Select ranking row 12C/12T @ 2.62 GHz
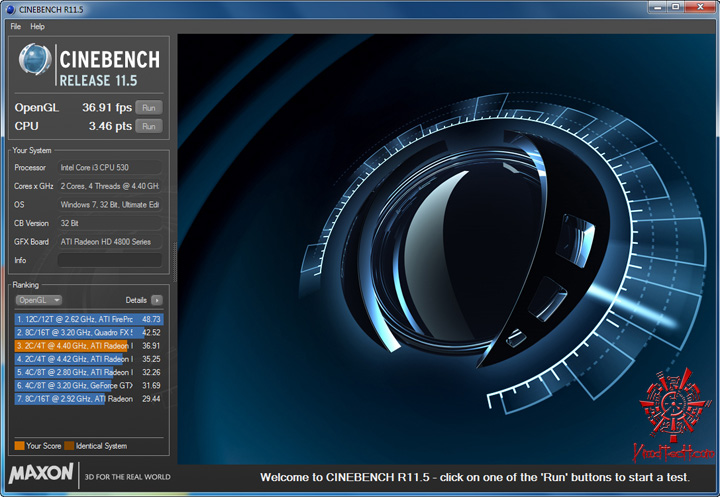Image resolution: width=720 pixels, height=497 pixels. 89,319
